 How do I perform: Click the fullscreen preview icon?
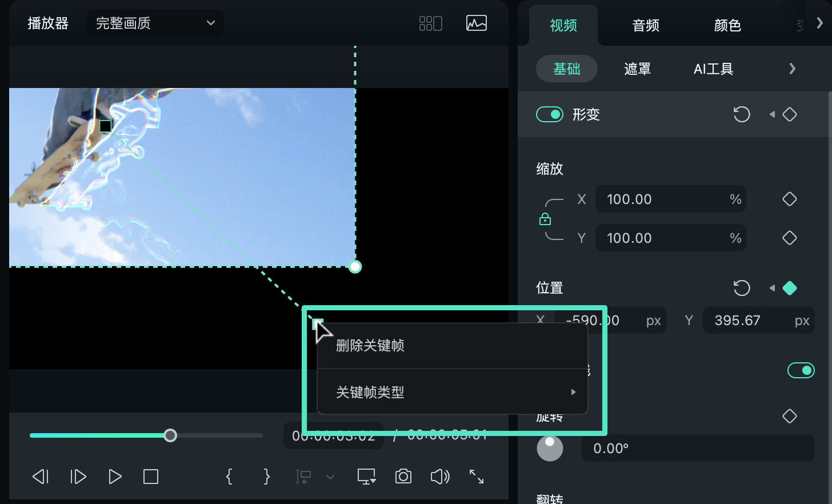(477, 476)
